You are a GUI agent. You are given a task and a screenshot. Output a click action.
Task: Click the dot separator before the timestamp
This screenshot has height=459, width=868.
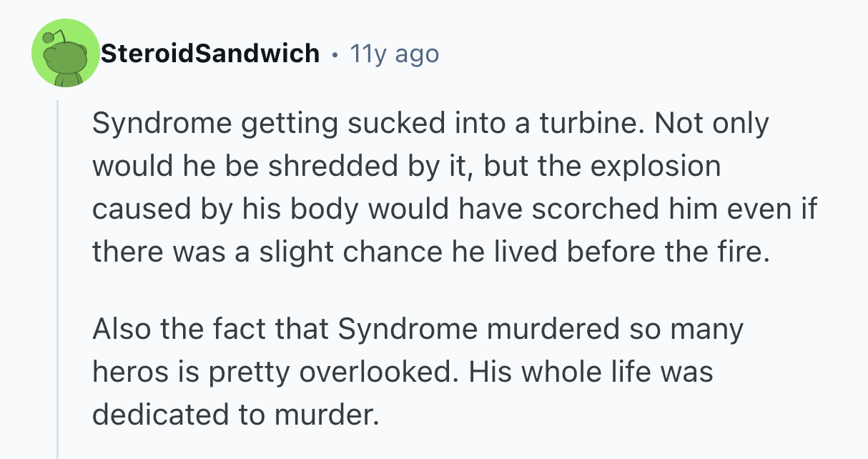(x=335, y=54)
